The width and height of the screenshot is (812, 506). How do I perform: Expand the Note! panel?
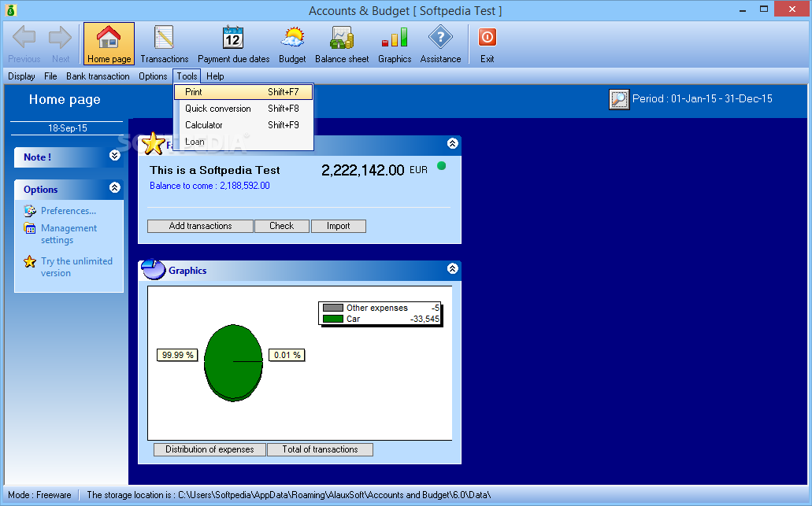click(x=115, y=155)
